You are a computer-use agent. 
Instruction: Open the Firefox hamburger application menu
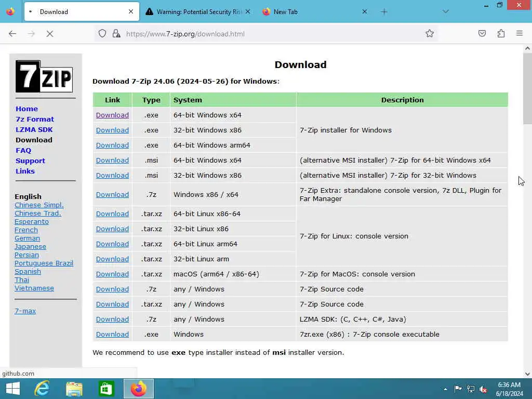tap(520, 33)
